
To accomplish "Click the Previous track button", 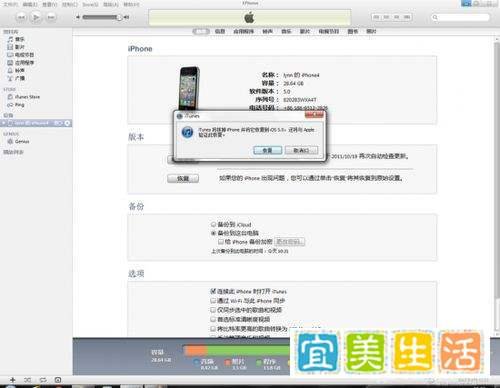I will 21,17.
